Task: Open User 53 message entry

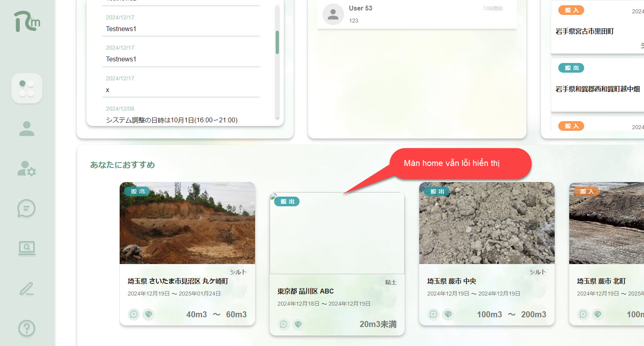Action: [416, 15]
